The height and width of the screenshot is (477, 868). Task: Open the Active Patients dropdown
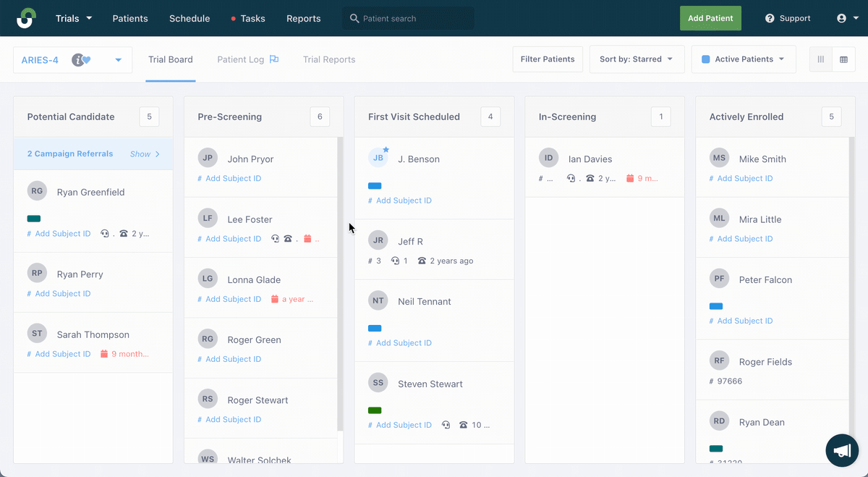click(x=744, y=59)
